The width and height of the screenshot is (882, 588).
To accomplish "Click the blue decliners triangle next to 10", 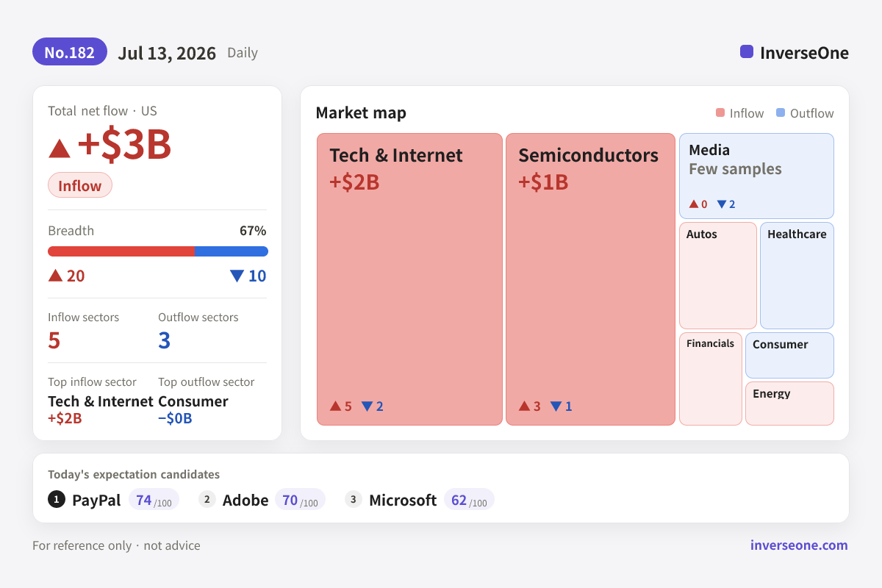I will (x=237, y=276).
